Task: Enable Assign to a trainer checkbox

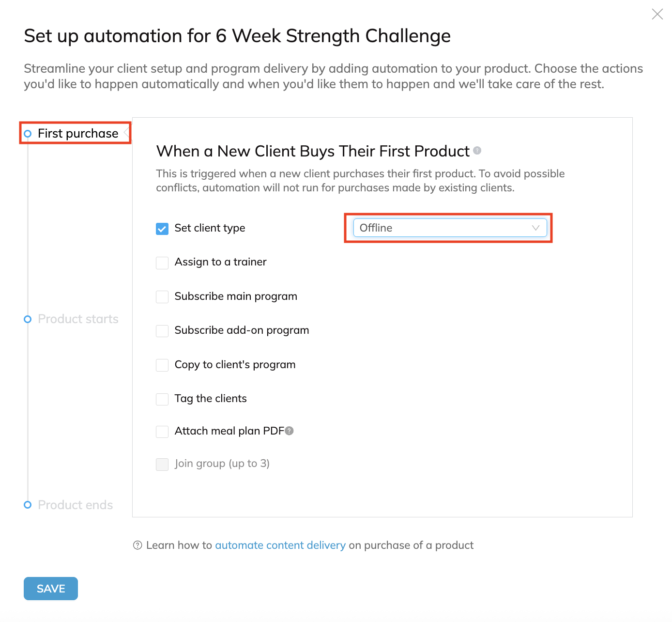Action: click(162, 263)
